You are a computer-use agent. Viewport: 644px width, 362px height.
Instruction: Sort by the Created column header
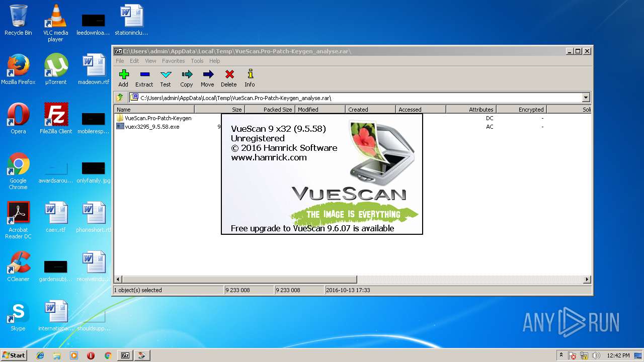371,109
